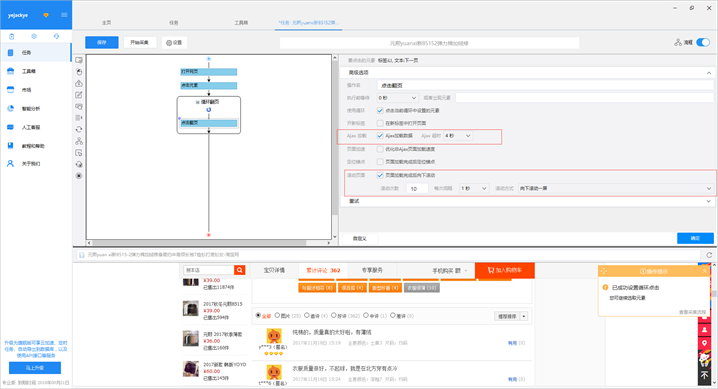Uncheck 页面加载完成后向下滚动 checkbox

pyautogui.click(x=380, y=175)
